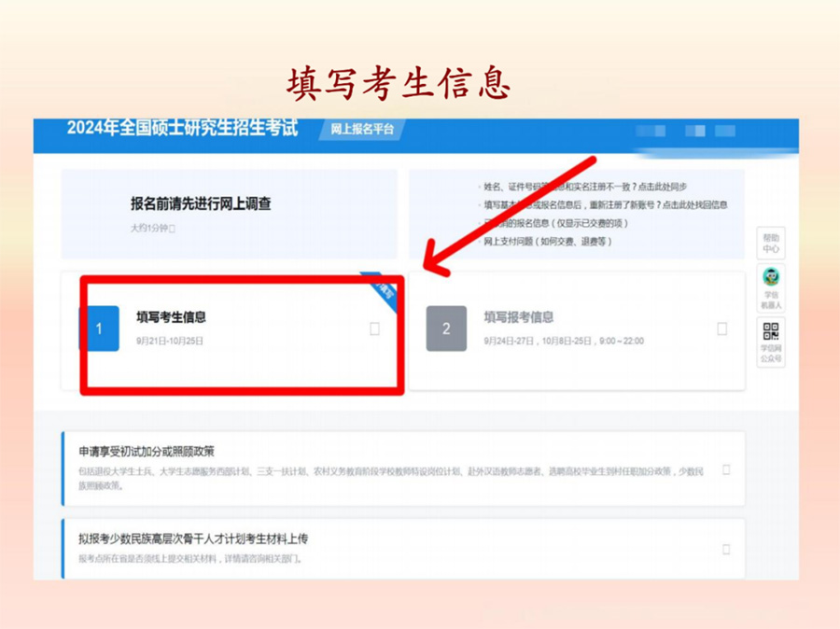The image size is (840, 629).
Task: Click the 2024年全国硕士研究生招生考试 header title
Action: 182,129
